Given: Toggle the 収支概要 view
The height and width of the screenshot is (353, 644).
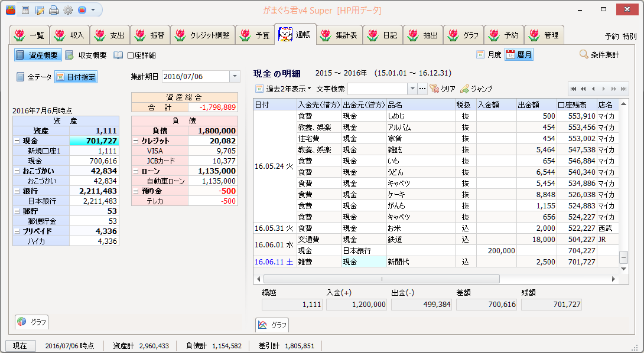Looking at the screenshot, I should (x=86, y=55).
